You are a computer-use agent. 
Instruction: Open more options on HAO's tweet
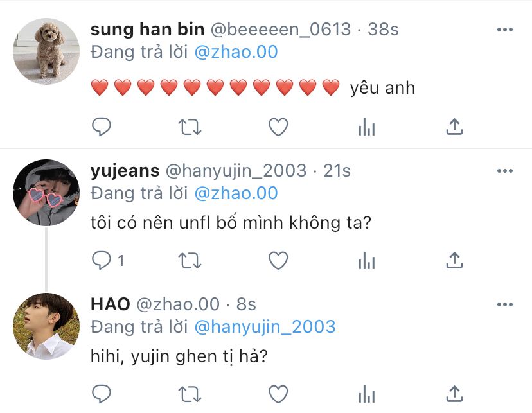coord(504,304)
